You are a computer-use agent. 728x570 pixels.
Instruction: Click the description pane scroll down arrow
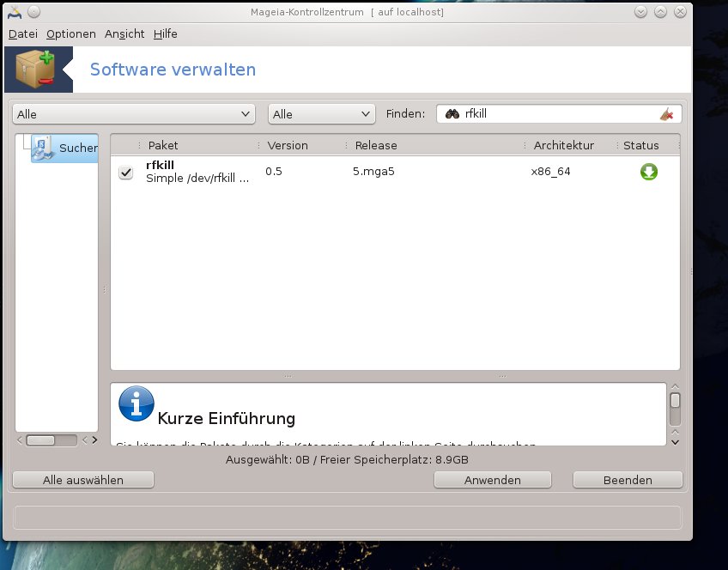point(676,442)
